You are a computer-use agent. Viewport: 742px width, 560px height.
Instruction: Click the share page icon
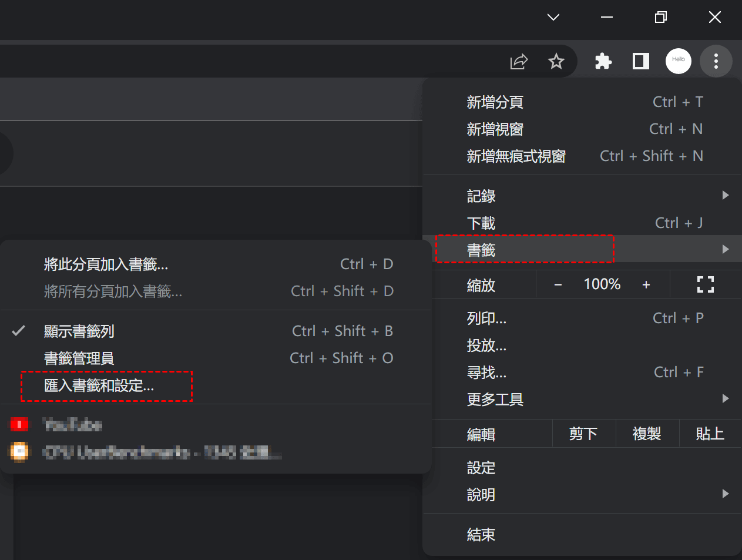tap(519, 61)
